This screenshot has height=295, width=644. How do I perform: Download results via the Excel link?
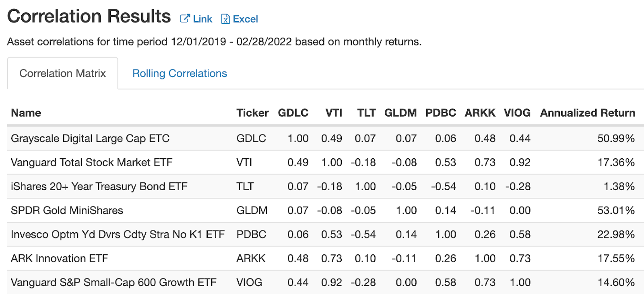pyautogui.click(x=245, y=19)
